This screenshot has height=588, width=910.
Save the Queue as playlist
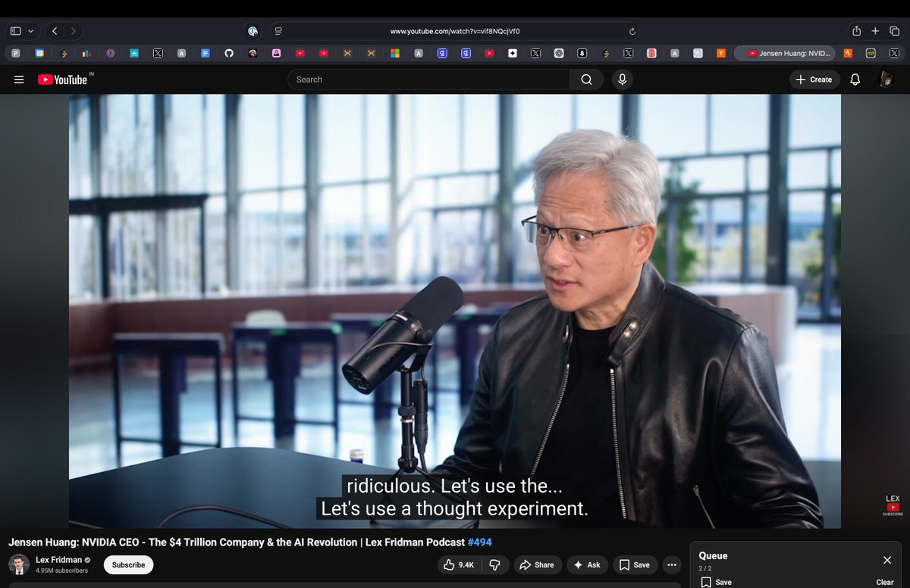click(x=716, y=582)
